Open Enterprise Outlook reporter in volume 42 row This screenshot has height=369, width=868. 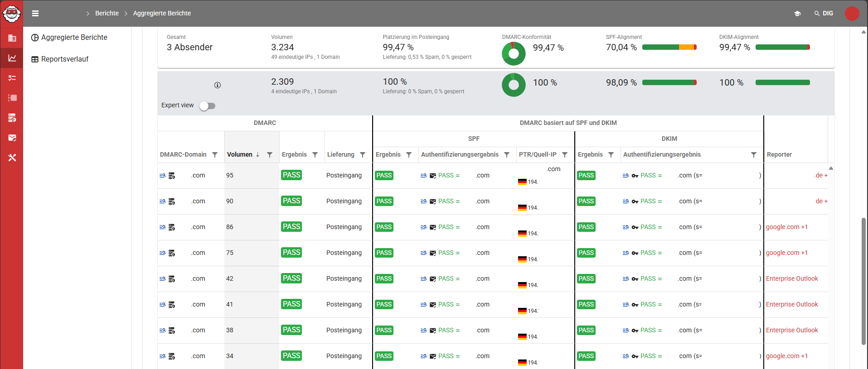[792, 278]
